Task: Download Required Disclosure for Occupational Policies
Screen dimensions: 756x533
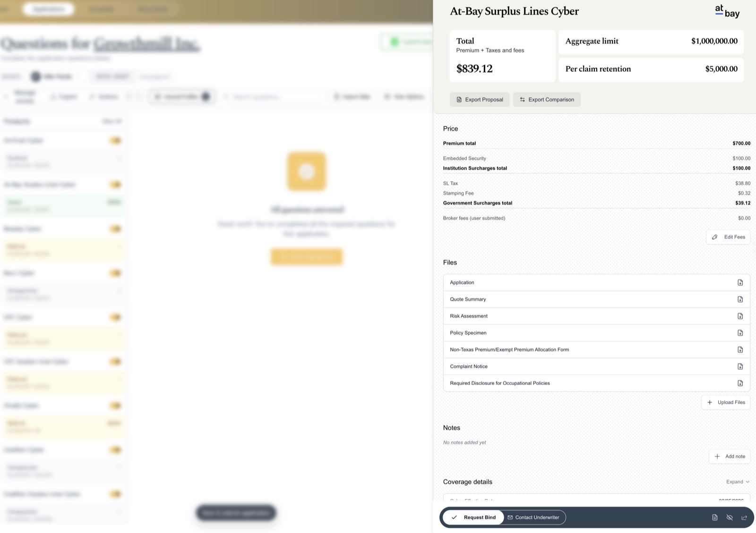Action: pos(740,383)
